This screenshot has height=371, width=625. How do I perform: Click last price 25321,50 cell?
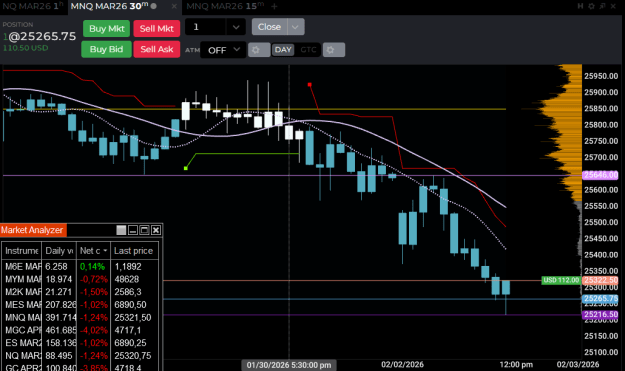(135, 317)
